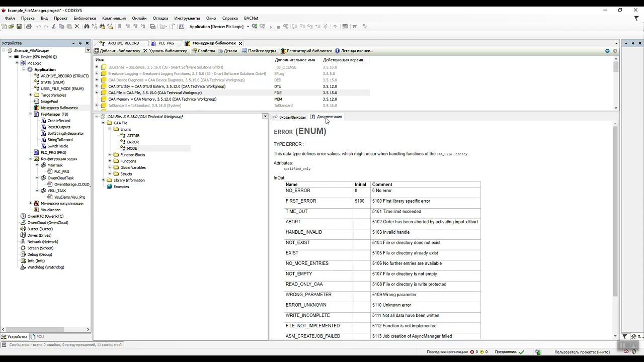Screen dimensions: 644x362
Task: Click the Start play icon in toolbar
Action: pyautogui.click(x=271, y=27)
